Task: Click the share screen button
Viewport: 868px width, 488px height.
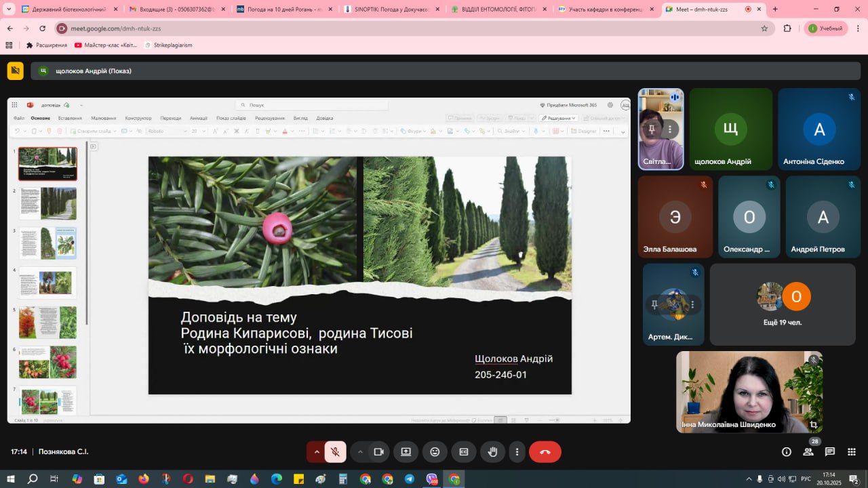Action: (406, 452)
